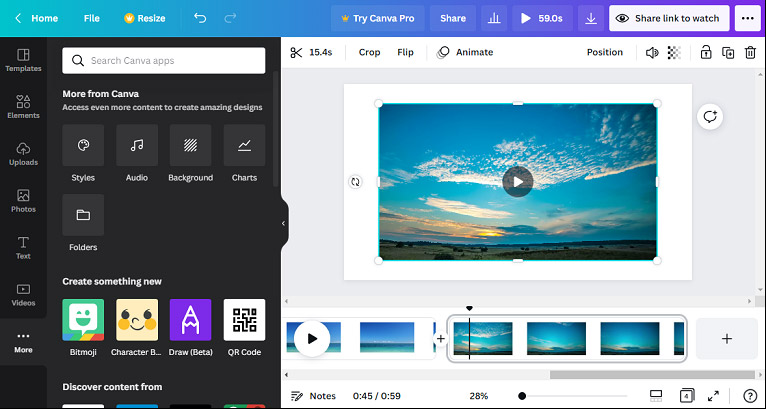Screen dimensions: 766x409
Task: Toggle the timeline view icon
Action: point(656,396)
